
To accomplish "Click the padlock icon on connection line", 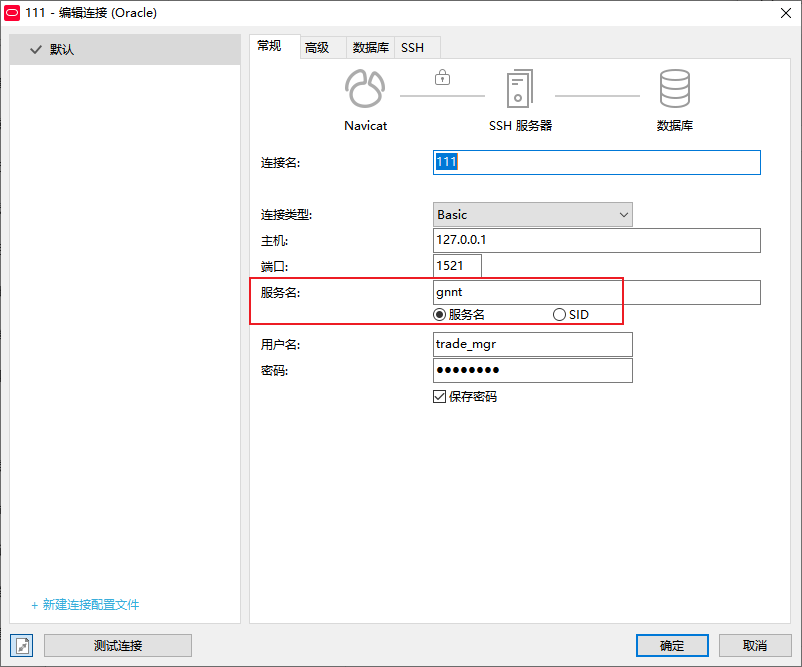I will (x=442, y=77).
